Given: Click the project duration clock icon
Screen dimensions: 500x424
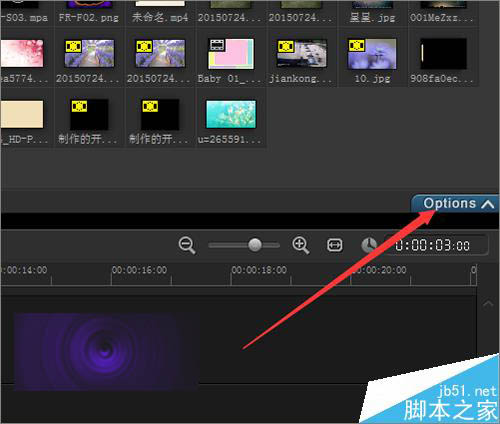Looking at the screenshot, I should pos(369,245).
